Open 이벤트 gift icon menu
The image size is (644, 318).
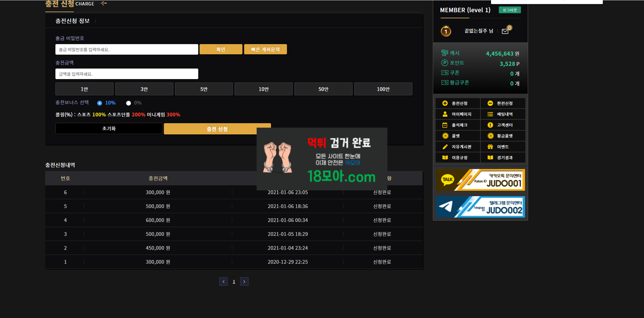point(503,147)
